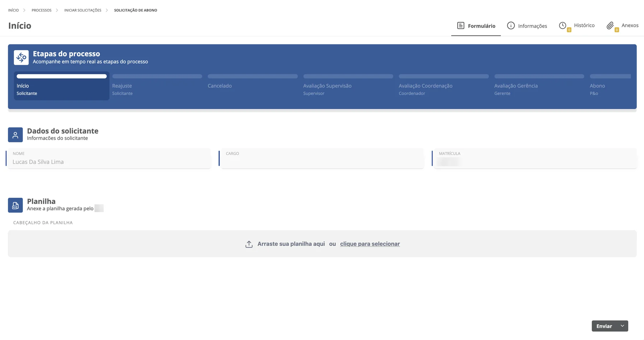Select the Avaliação Gerência step

539,86
